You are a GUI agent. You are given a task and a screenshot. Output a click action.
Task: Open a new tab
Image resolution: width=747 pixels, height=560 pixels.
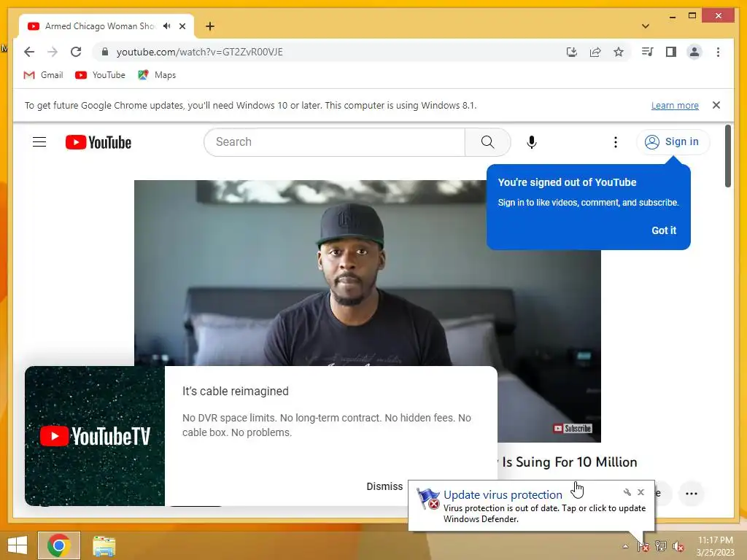tap(210, 26)
